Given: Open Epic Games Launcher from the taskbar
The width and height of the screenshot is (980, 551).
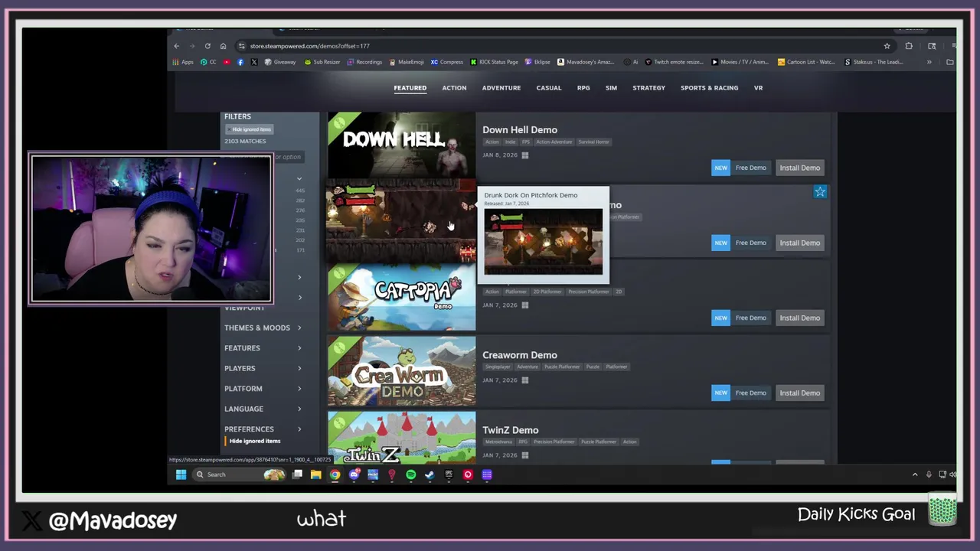Looking at the screenshot, I should [x=449, y=474].
